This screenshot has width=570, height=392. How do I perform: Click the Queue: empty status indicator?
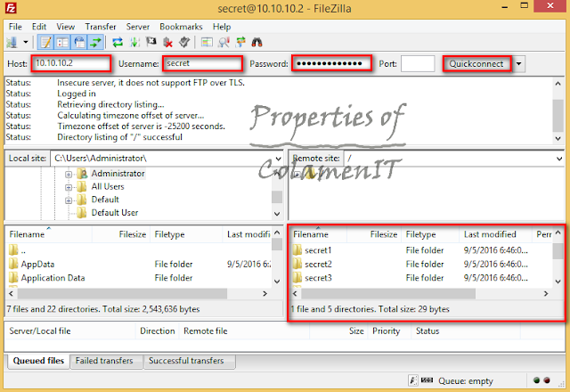point(465,380)
